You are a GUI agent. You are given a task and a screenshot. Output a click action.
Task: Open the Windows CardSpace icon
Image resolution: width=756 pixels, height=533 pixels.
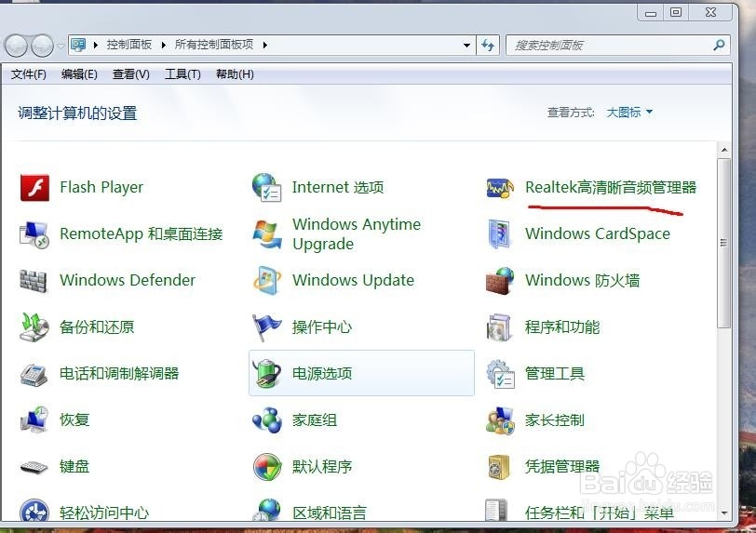[499, 233]
